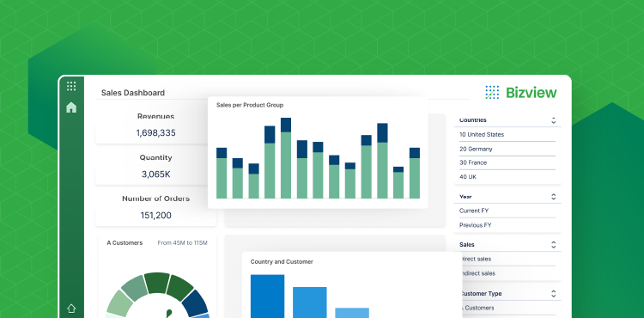Click the A Customers gauge title

point(125,243)
